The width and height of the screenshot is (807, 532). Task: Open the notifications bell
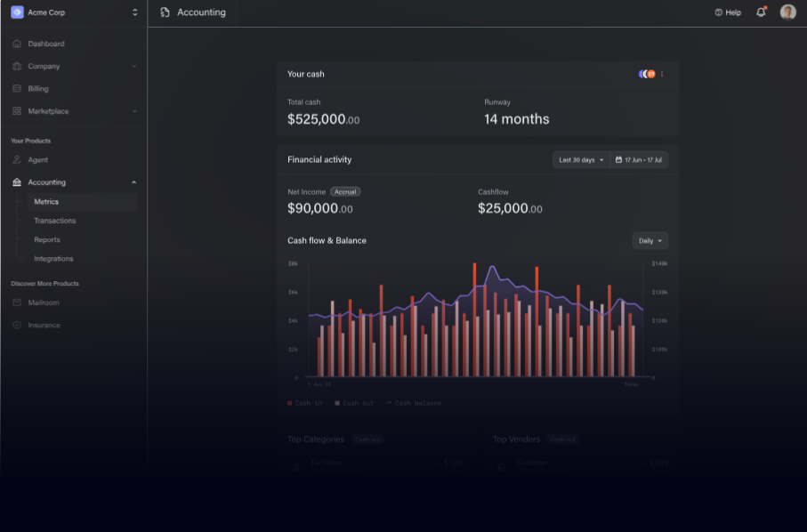point(761,12)
